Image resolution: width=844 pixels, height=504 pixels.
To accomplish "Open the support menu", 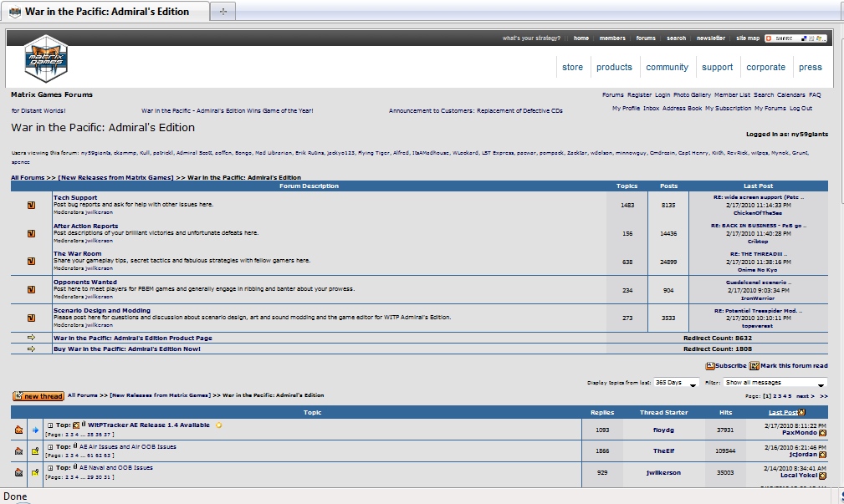I will point(717,67).
